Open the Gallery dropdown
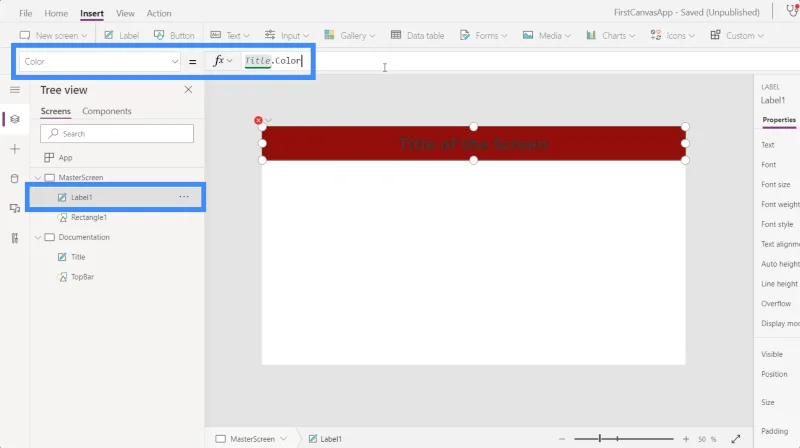800x448 pixels. coord(349,35)
